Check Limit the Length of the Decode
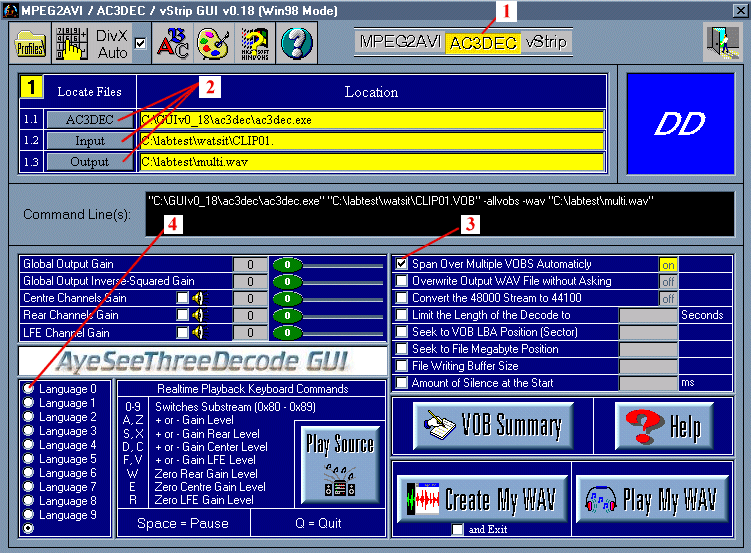 click(x=401, y=315)
